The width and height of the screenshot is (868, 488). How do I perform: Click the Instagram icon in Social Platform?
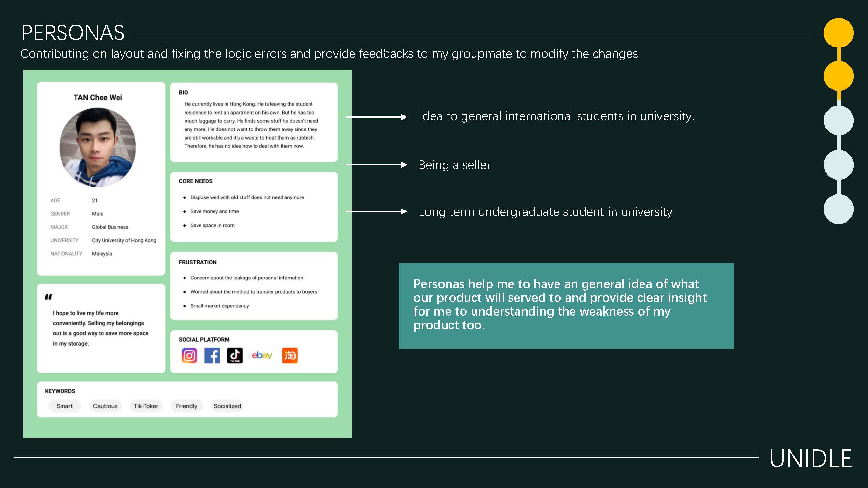[189, 356]
